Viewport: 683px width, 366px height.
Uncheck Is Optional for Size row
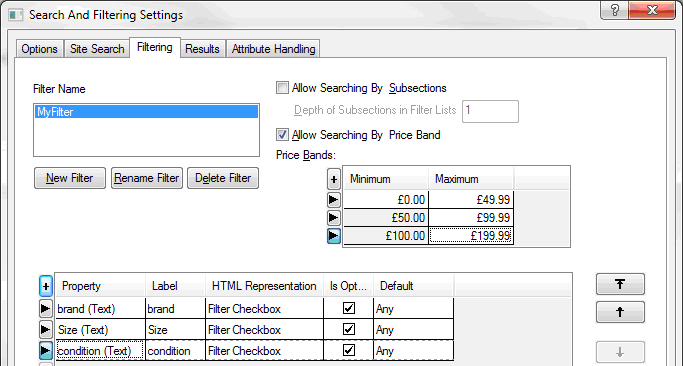348,329
